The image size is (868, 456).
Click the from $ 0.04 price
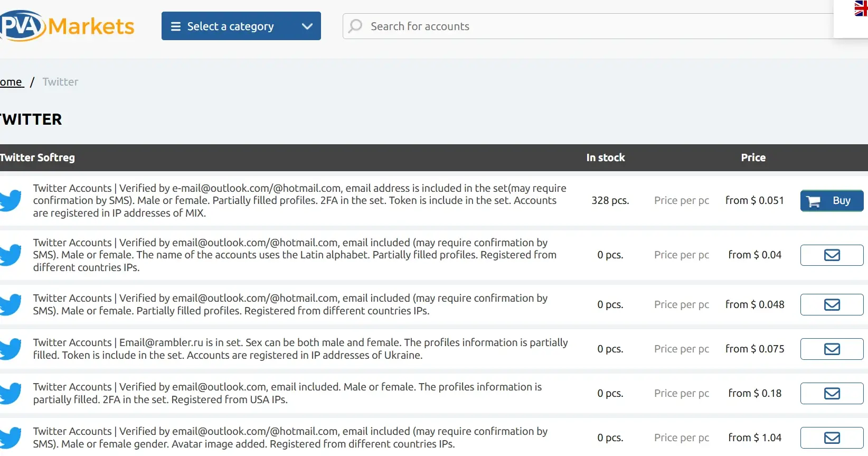754,255
